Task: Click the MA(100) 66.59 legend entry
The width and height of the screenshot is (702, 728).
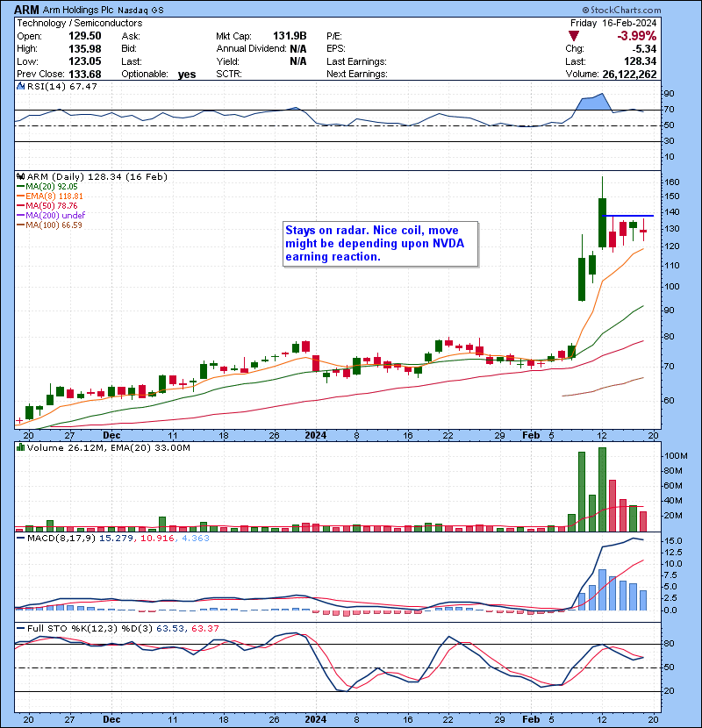Action: click(49, 225)
